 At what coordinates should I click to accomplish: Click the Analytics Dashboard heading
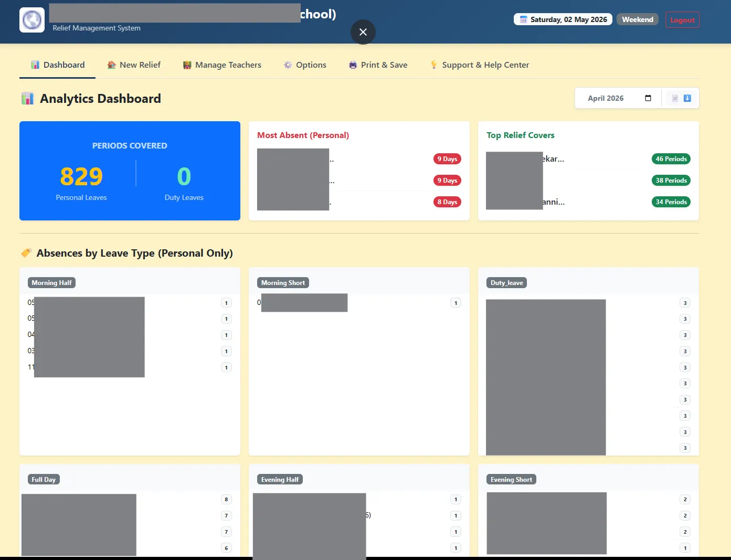tap(100, 99)
